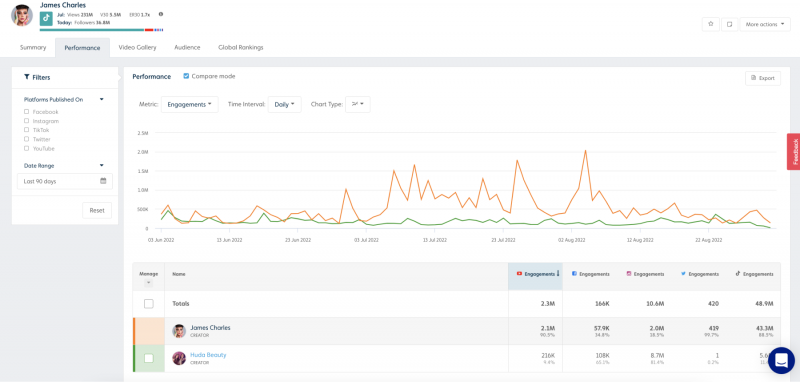Click the orange James Charles color swatch

pos(148,330)
